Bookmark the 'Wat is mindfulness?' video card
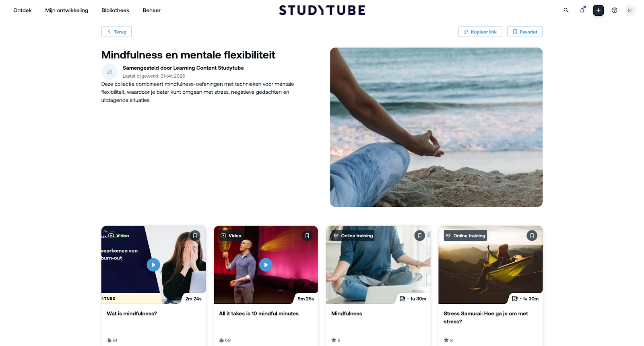 coord(195,235)
